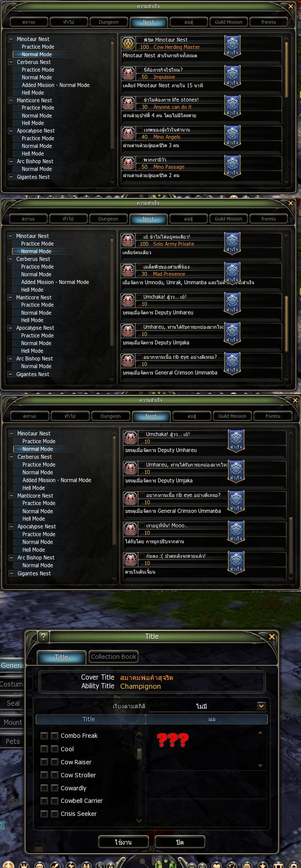Screen dimensions: 301x868
Task: Open the Mino Angels achievement icon
Action: tap(128, 133)
